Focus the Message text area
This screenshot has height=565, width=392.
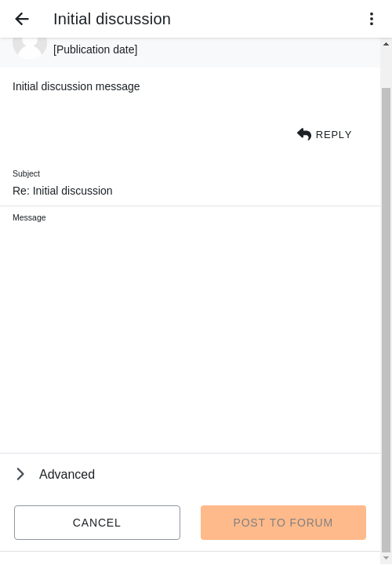[190, 335]
